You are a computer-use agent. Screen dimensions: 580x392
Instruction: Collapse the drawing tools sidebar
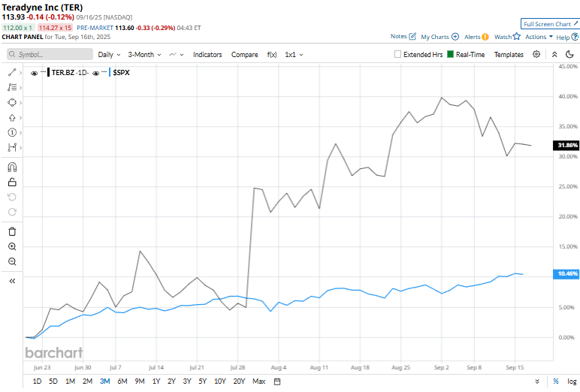[x=12, y=281]
